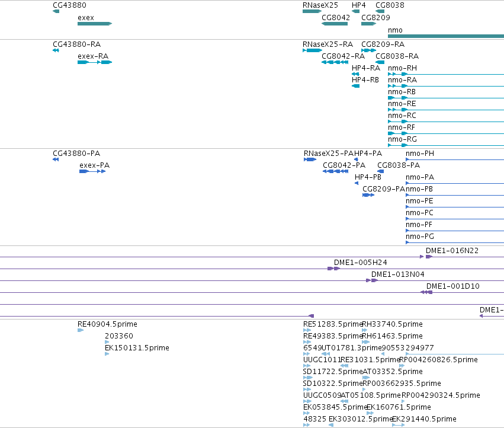Click the nmo-RH transcript label
This screenshot has height=428, width=504.
(x=402, y=68)
